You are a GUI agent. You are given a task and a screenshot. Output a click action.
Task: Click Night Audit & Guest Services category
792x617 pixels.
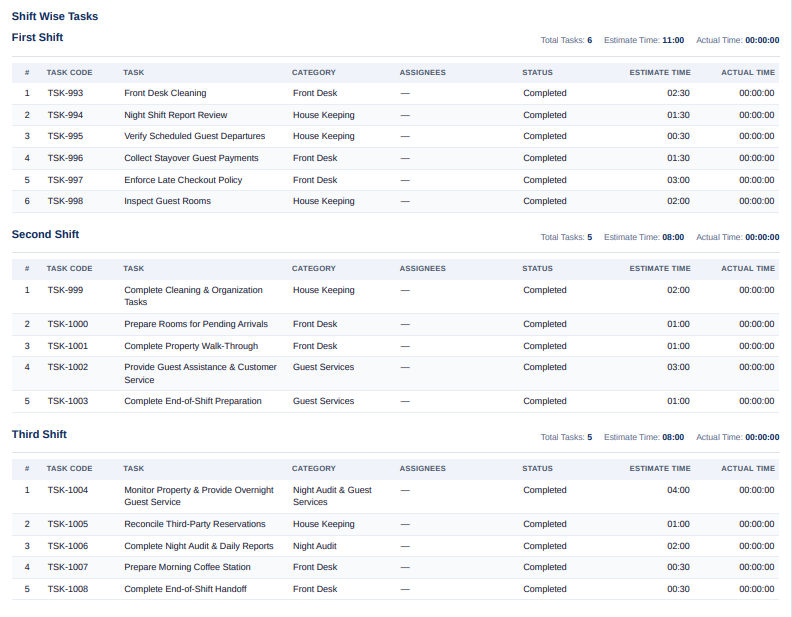click(x=332, y=496)
